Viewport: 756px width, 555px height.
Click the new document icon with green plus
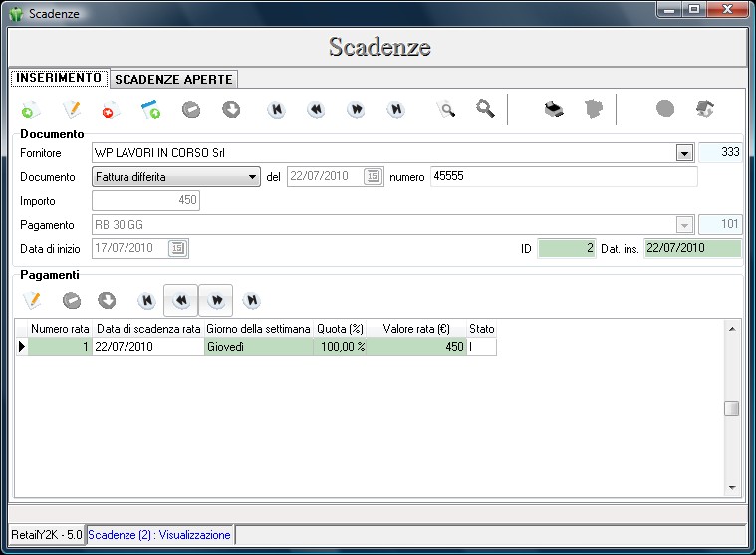click(x=31, y=109)
